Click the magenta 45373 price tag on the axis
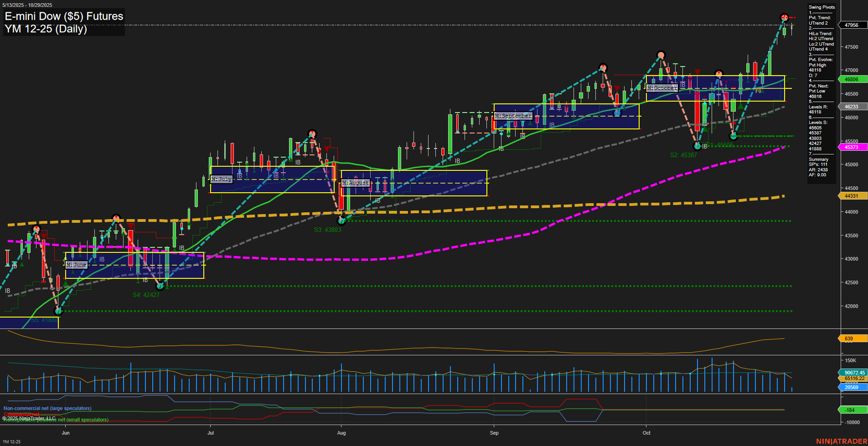This screenshot has width=868, height=446. (x=851, y=147)
